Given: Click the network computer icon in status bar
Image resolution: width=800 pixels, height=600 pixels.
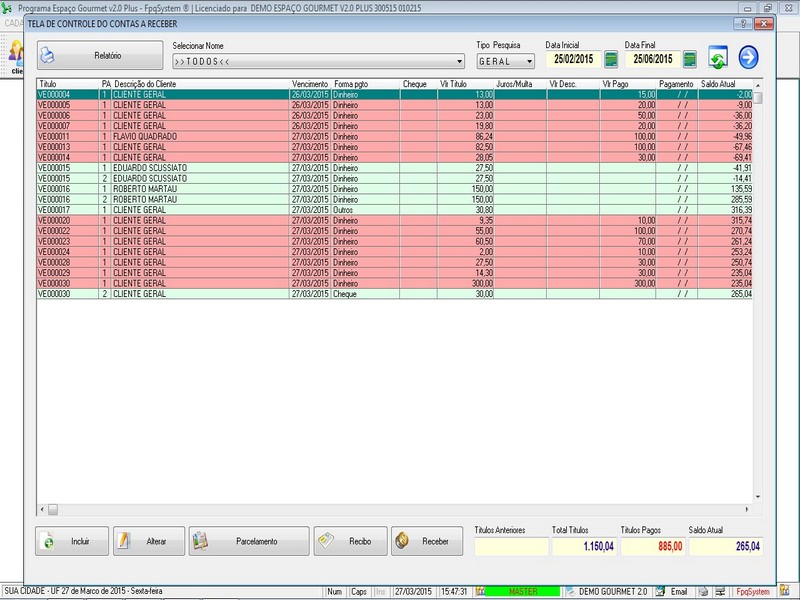Looking at the screenshot, I should [x=720, y=592].
